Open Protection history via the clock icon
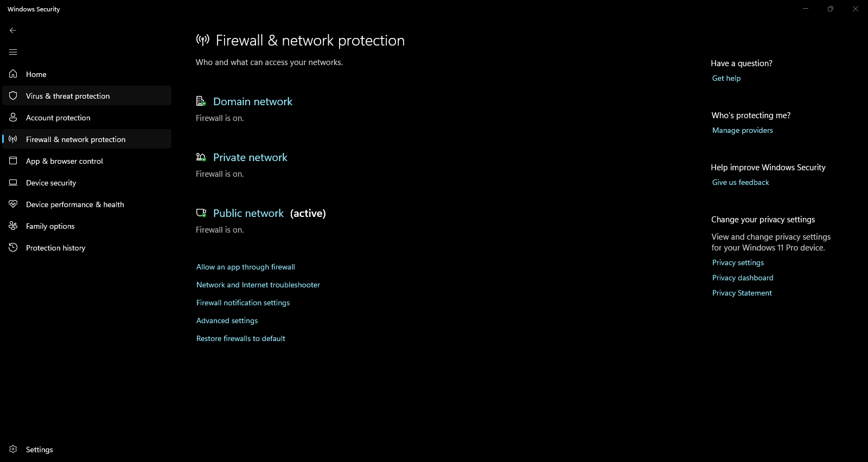868x462 pixels. click(13, 248)
